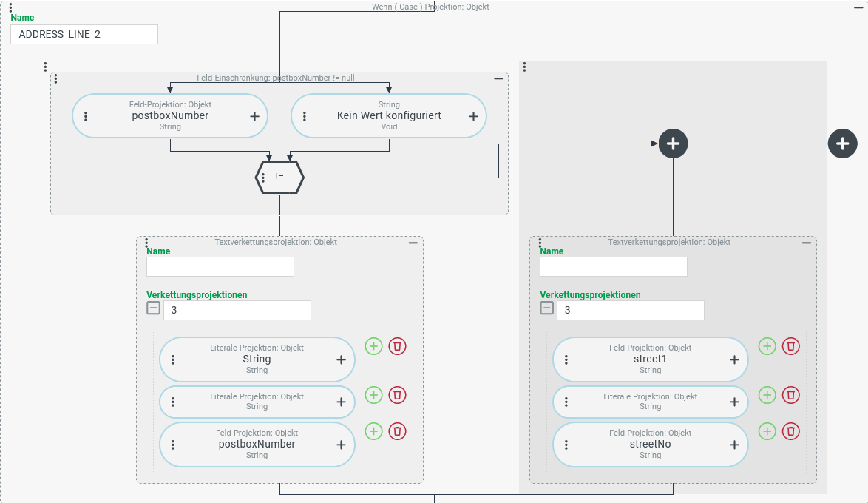Open menu dots of the Wenn (Case) container

coord(10,7)
